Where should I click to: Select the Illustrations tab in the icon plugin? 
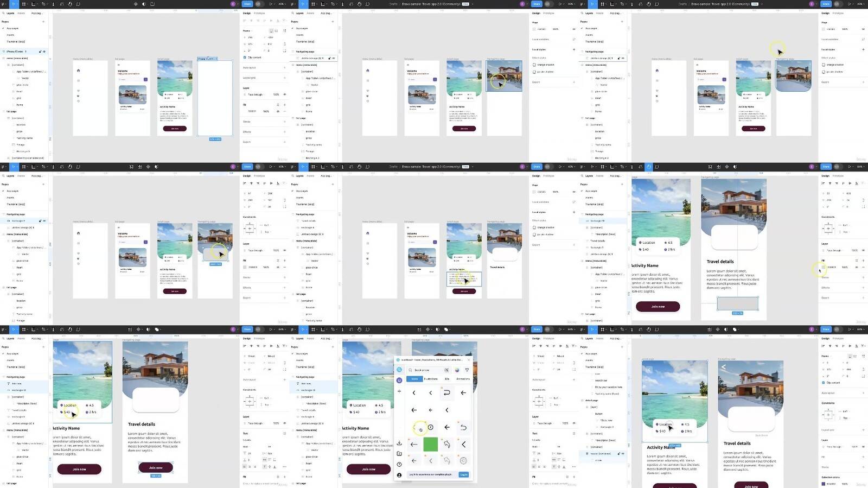pos(431,379)
